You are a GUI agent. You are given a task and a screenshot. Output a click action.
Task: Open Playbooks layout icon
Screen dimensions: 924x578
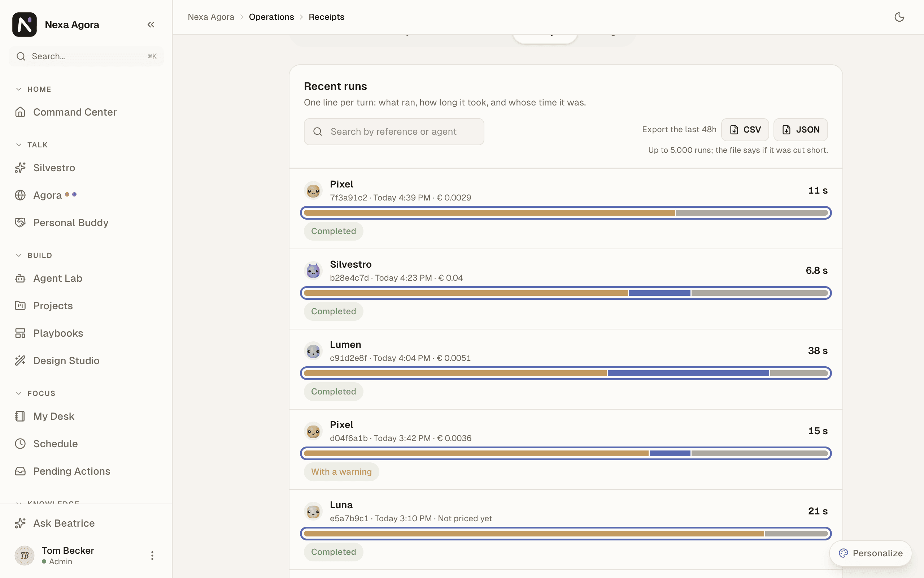[20, 333]
